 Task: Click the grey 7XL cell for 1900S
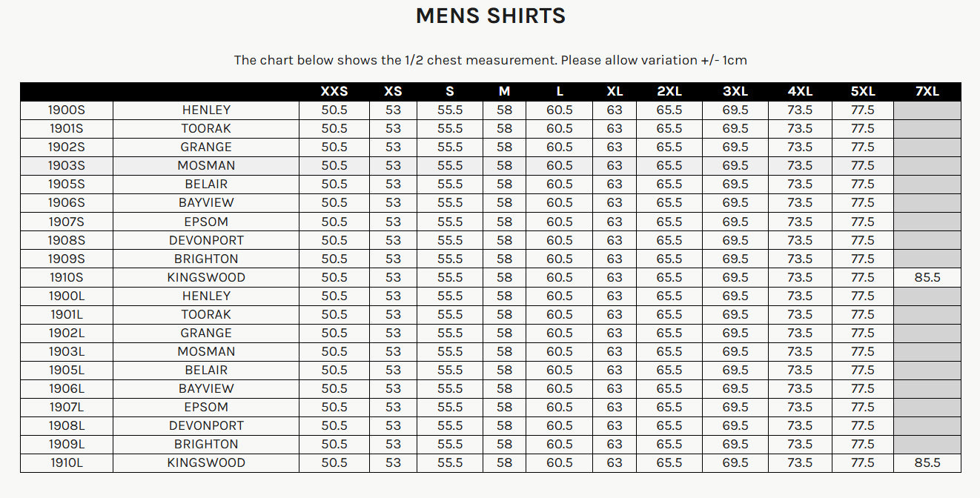tap(927, 110)
